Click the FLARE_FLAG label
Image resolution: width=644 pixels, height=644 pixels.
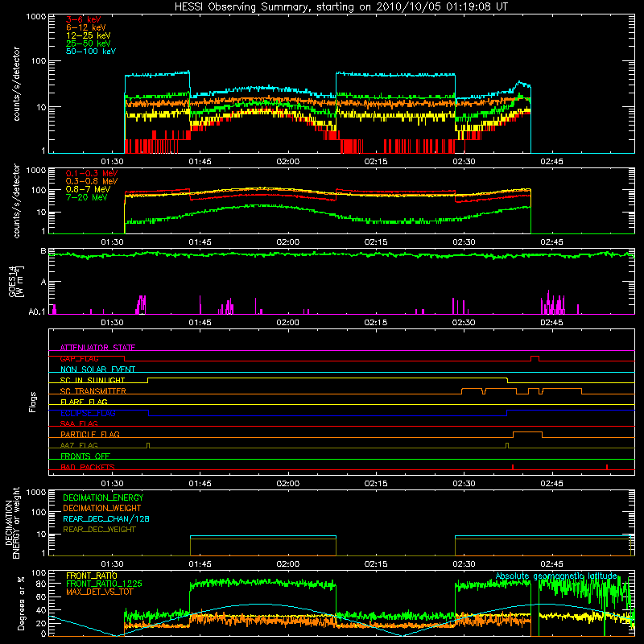[x=84, y=402]
